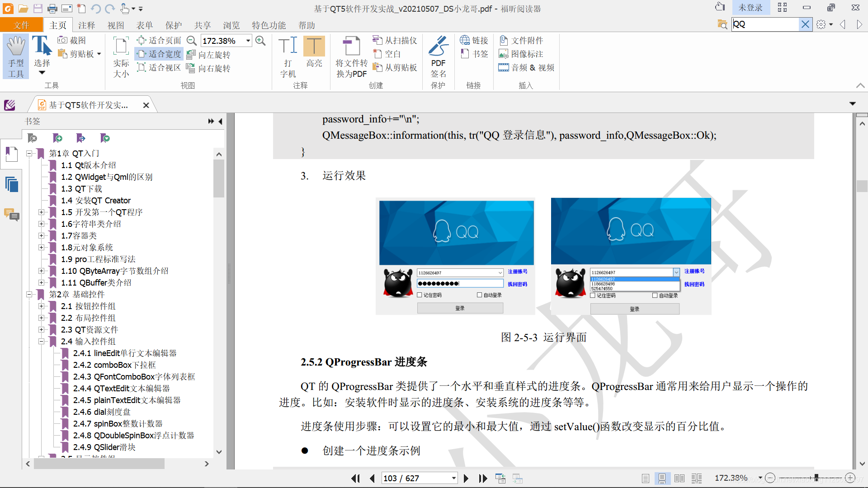Click the 未登录 sign-in button
The image size is (868, 488).
click(750, 8)
